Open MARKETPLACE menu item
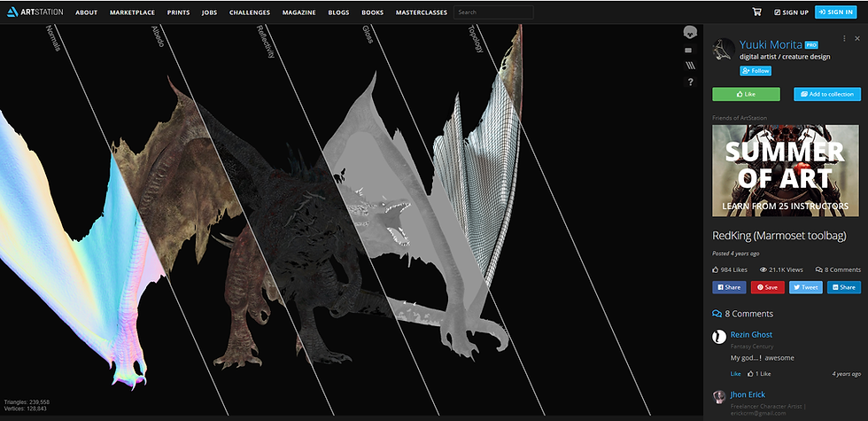Image resolution: width=868 pixels, height=421 pixels. (132, 12)
